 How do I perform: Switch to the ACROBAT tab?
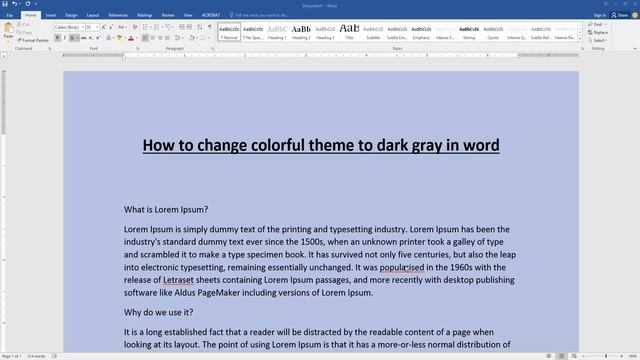point(211,15)
